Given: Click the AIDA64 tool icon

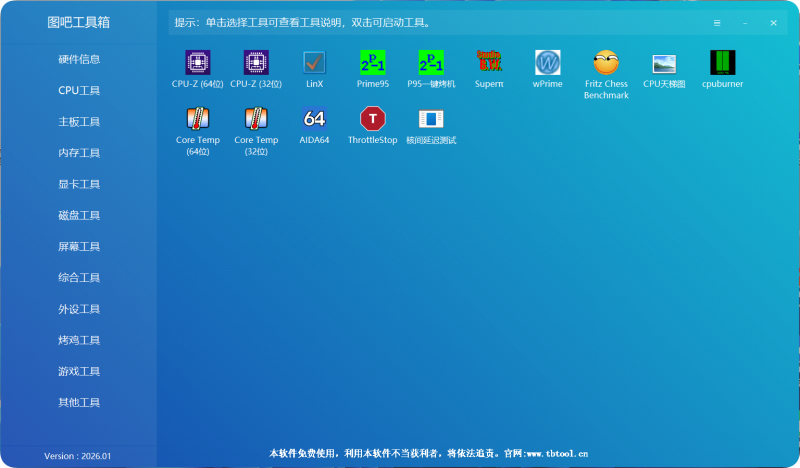Looking at the screenshot, I should coord(314,119).
